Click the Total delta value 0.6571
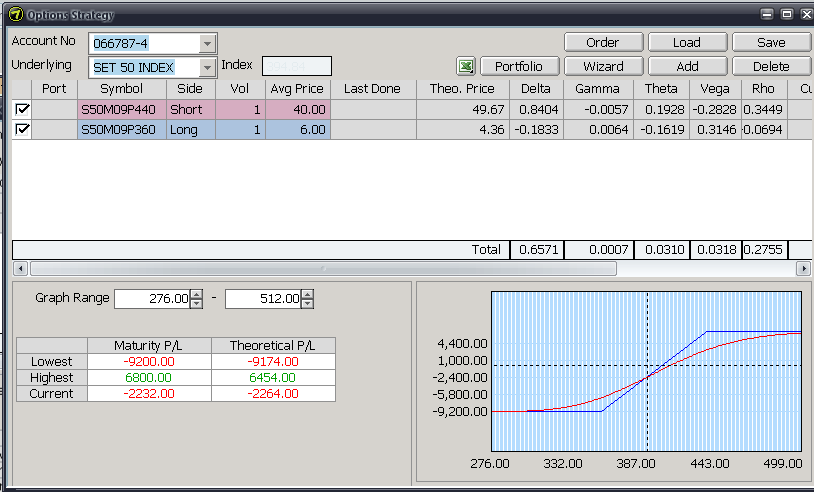814x492 pixels. click(x=537, y=250)
